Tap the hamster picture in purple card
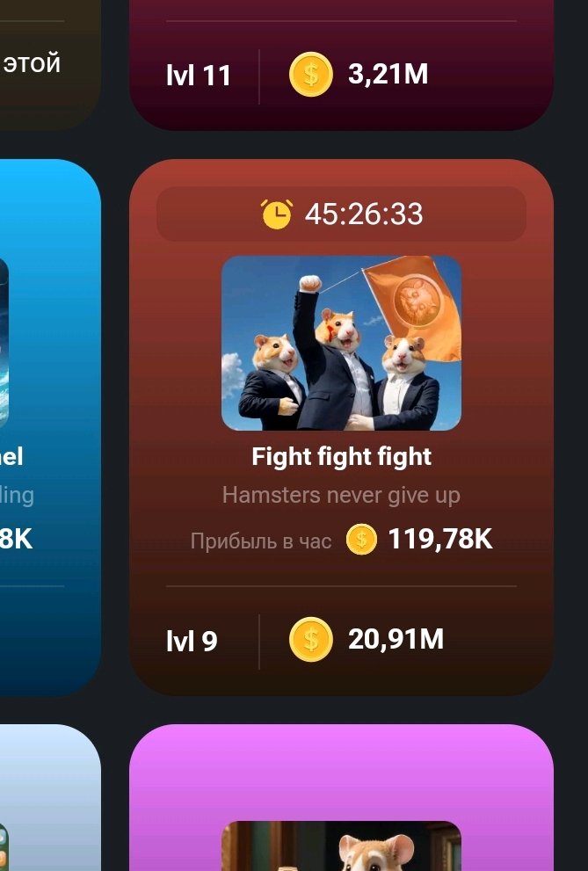This screenshot has height=871, width=588. coord(342,846)
